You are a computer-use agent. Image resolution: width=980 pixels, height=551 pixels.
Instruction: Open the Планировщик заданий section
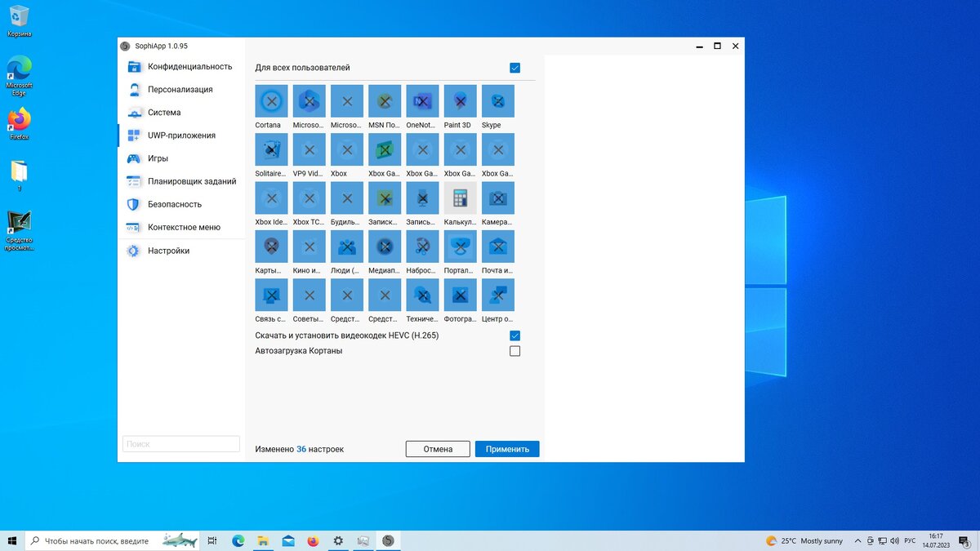pos(181,181)
